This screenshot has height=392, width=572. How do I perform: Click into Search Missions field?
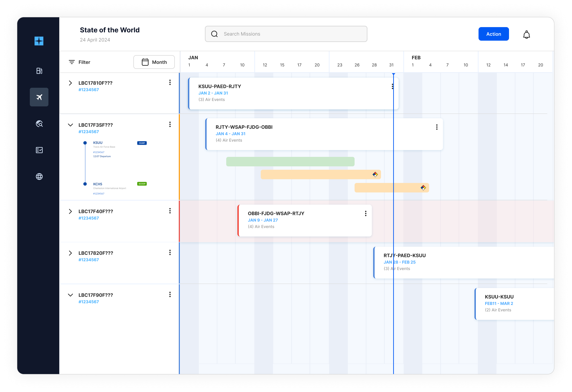tap(286, 34)
